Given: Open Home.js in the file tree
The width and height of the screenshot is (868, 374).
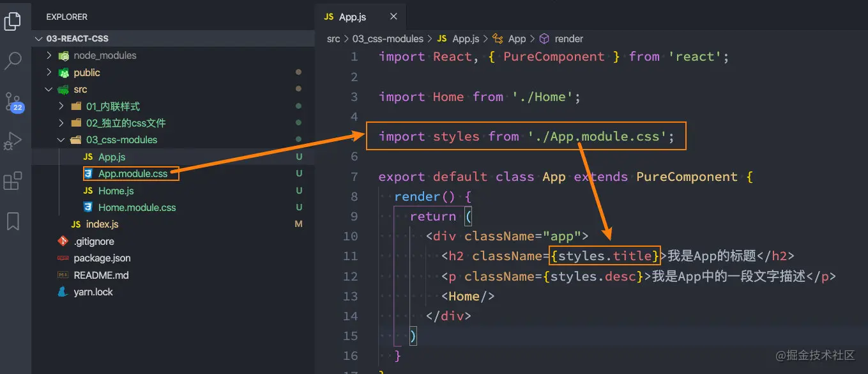Looking at the screenshot, I should click(116, 191).
